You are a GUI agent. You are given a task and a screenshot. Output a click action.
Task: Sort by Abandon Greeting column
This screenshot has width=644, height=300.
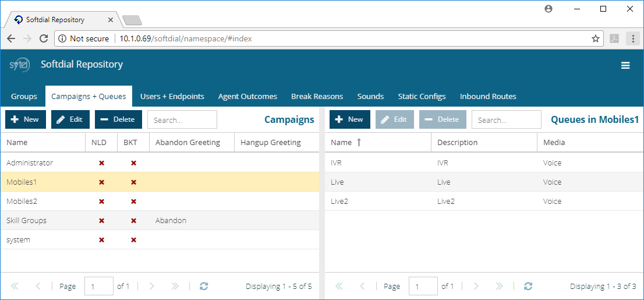[x=192, y=143]
